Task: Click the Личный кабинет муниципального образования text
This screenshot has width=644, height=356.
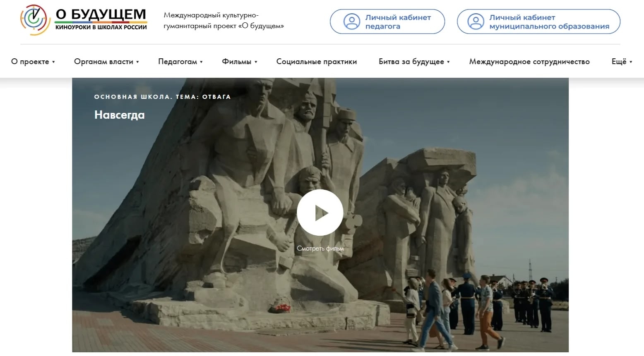Action: [x=549, y=22]
